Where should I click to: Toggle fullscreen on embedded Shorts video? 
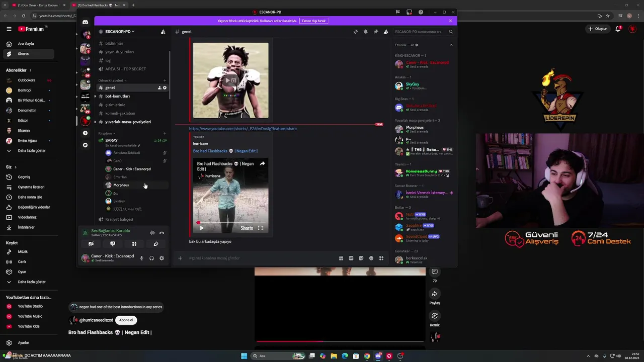pos(260,228)
